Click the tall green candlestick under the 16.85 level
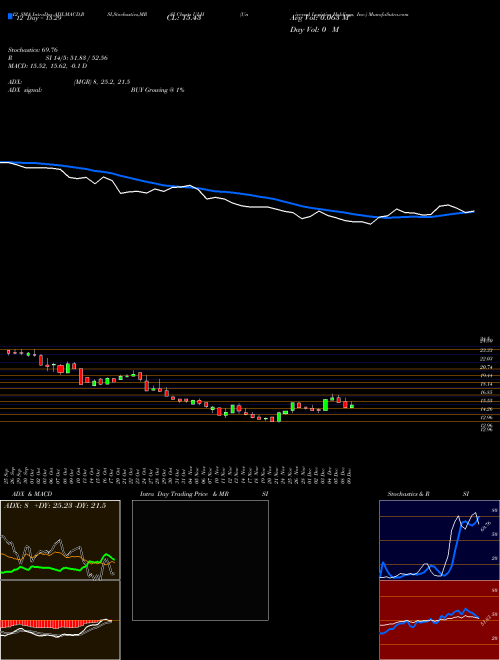This screenshot has height=660, width=500. pyautogui.click(x=325, y=405)
